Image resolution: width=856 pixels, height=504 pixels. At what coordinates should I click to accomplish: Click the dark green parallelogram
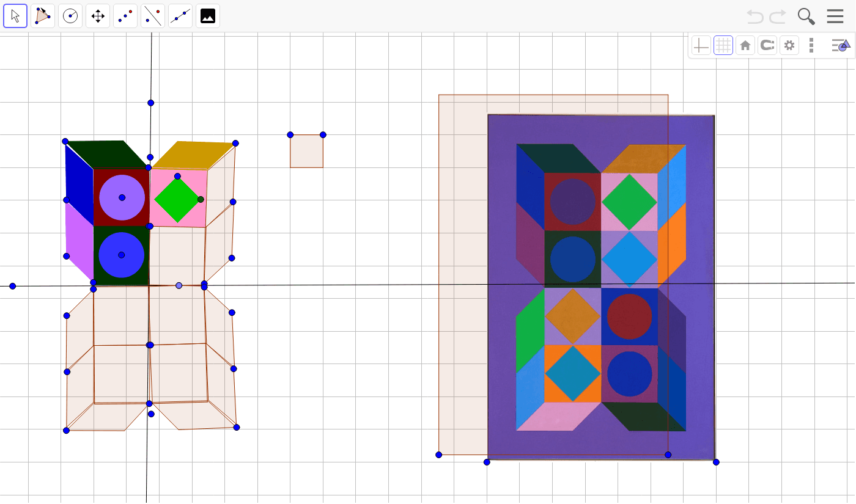(x=107, y=154)
